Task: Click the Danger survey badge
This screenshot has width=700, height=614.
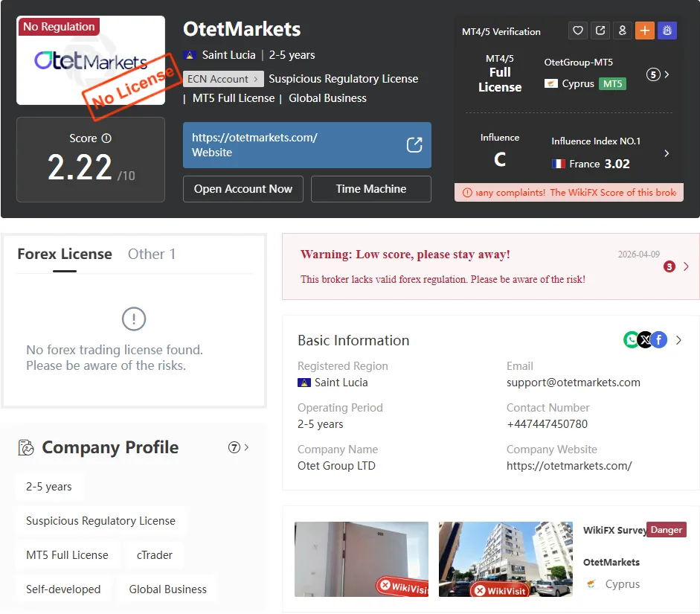Action: coord(666,530)
